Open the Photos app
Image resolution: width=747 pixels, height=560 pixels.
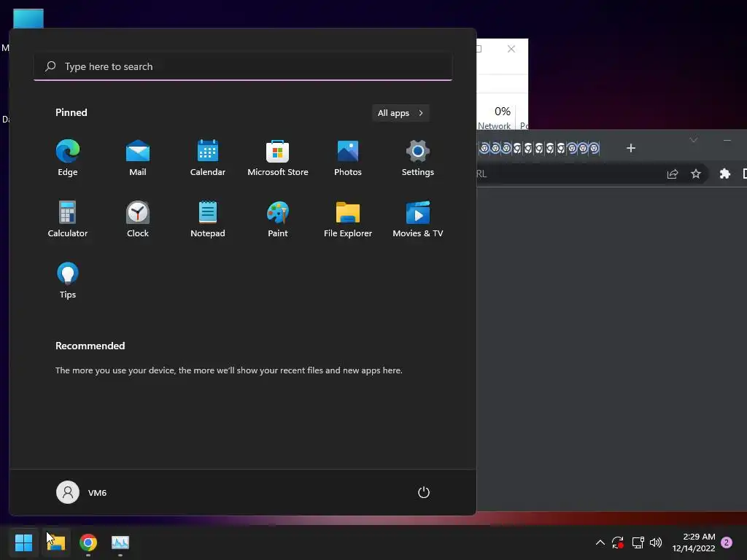[348, 158]
